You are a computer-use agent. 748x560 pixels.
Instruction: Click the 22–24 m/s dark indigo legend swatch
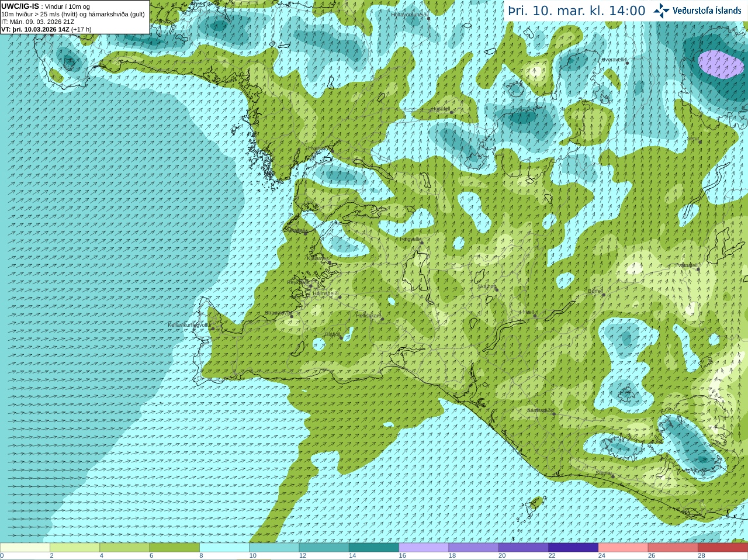(573, 548)
